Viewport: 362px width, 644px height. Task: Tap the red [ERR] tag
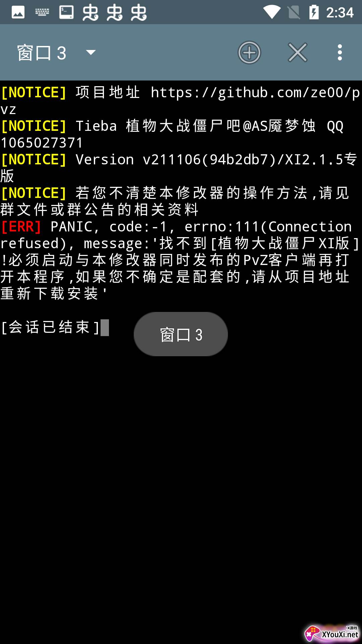[x=21, y=227]
